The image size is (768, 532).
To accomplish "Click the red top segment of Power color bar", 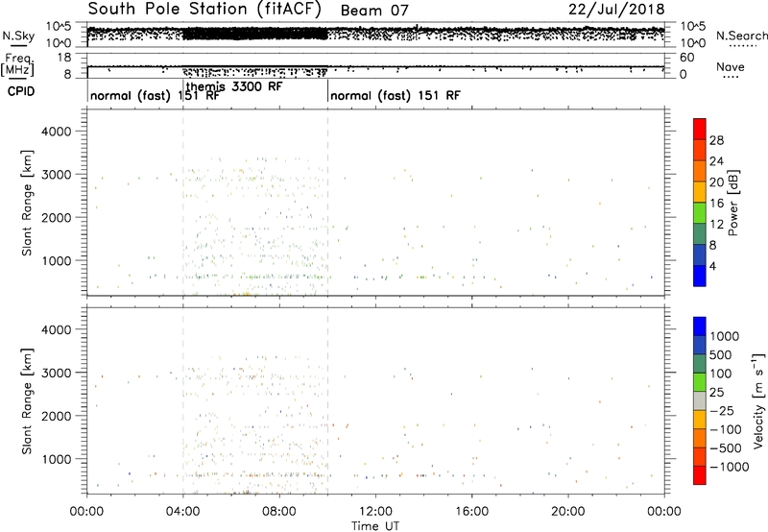I will [700, 129].
